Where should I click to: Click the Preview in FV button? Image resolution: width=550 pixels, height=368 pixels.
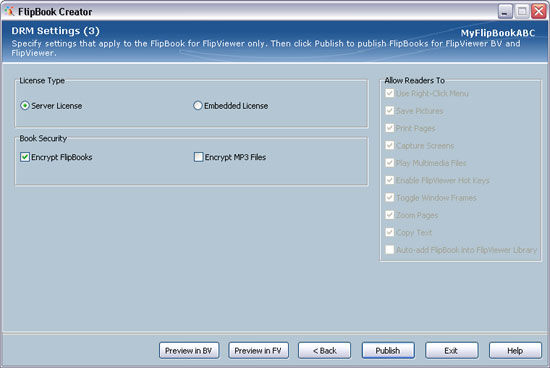point(258,350)
